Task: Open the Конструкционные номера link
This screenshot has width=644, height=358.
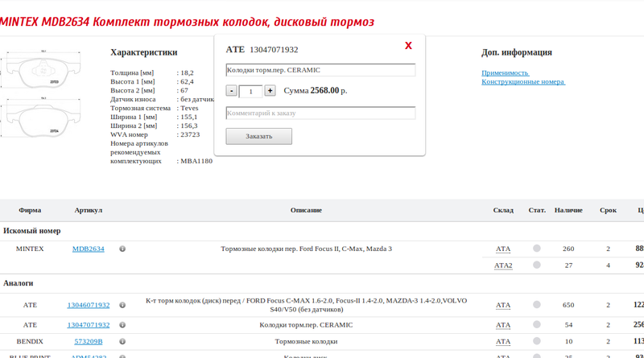Action: (522, 81)
